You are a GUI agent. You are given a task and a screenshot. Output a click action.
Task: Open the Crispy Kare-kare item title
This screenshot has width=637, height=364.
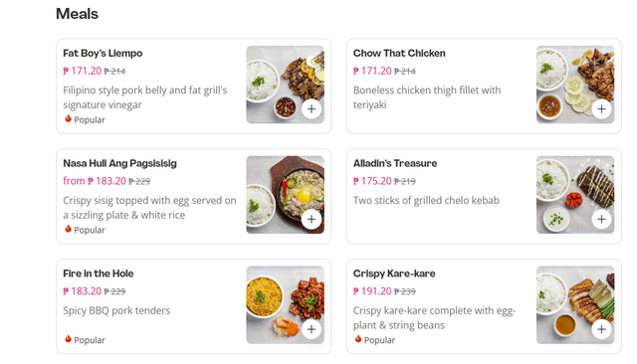(394, 273)
